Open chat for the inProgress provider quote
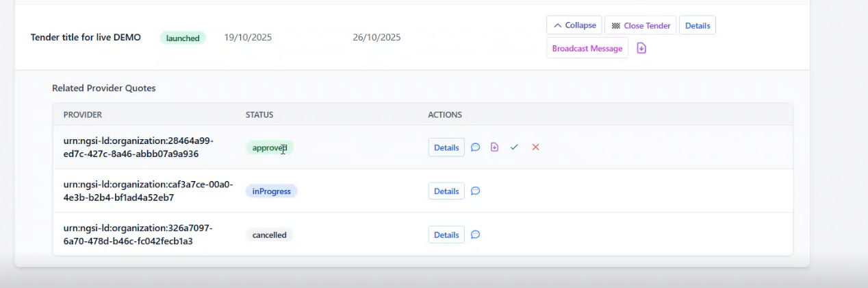This screenshot has width=868, height=288. pyautogui.click(x=475, y=191)
